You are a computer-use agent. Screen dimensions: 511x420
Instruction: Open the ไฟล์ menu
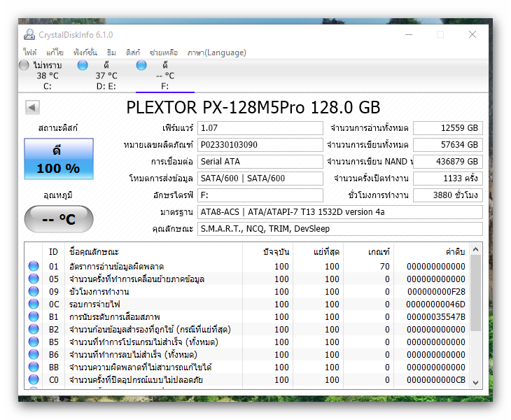pos(29,52)
